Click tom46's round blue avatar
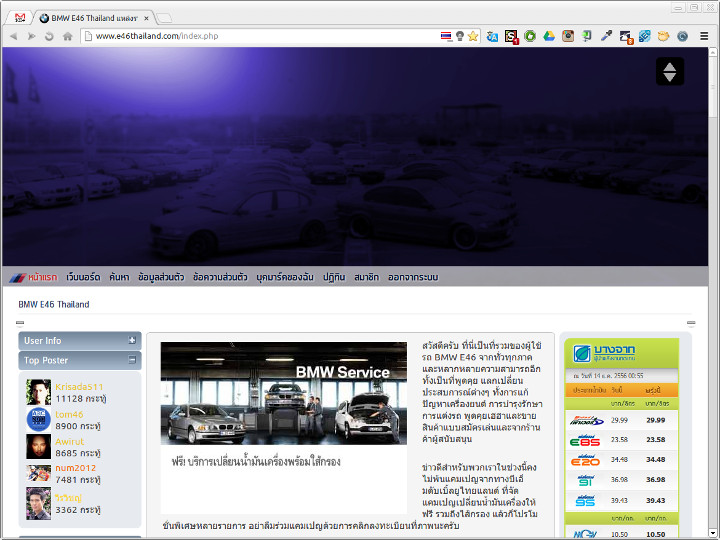 pos(39,419)
